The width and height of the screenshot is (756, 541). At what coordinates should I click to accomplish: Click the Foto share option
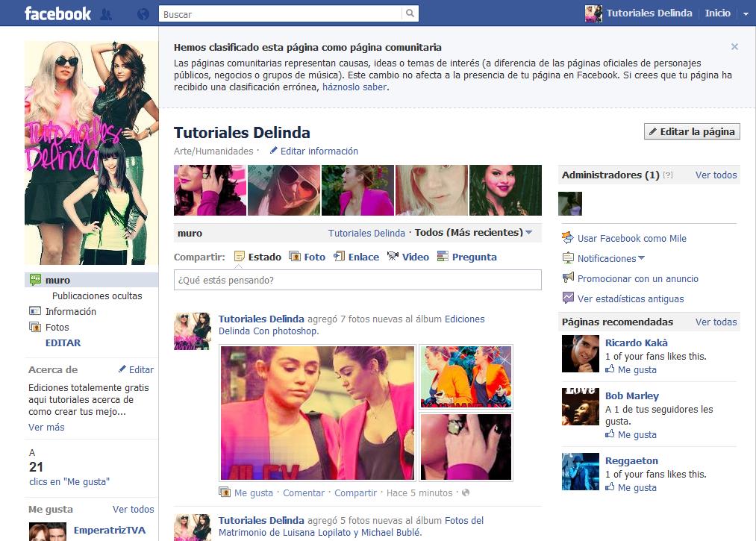pos(307,257)
